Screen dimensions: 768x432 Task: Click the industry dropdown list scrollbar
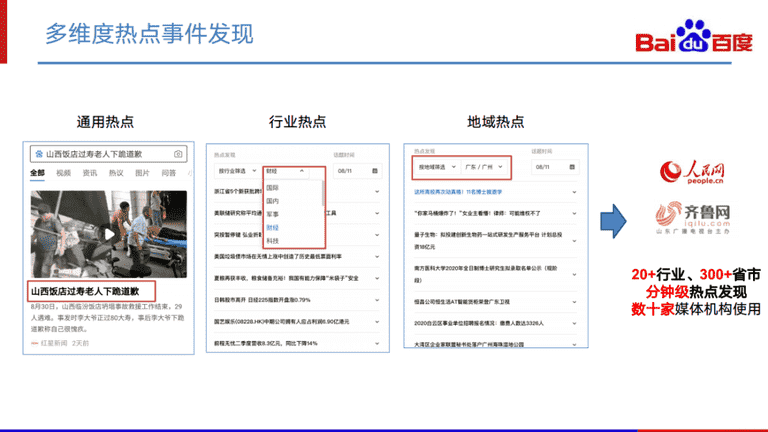coord(323,193)
